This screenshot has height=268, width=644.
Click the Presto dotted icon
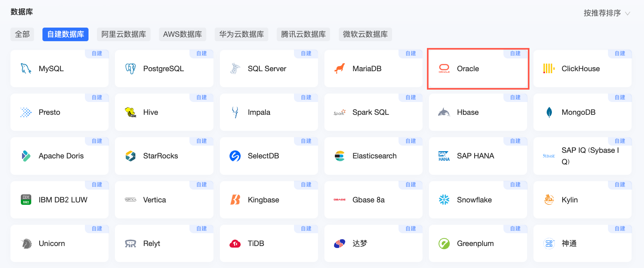(x=26, y=112)
